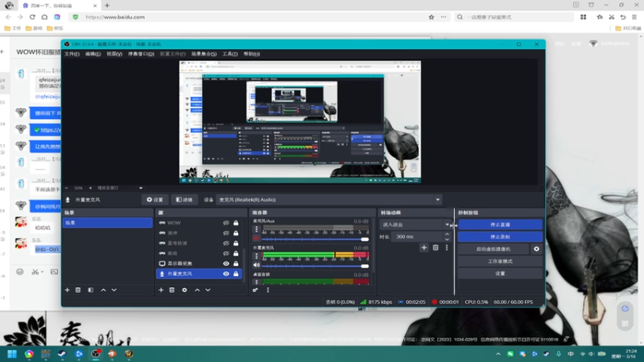Open microphone device dropdown Realtek Audio
The width and height of the screenshot is (644, 362).
[329, 200]
